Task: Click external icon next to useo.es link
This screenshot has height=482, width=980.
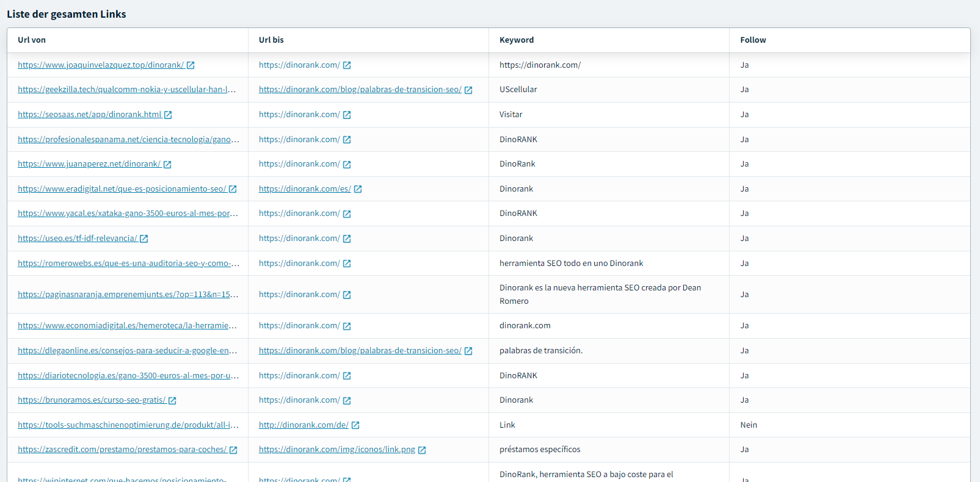Action: 144,239
